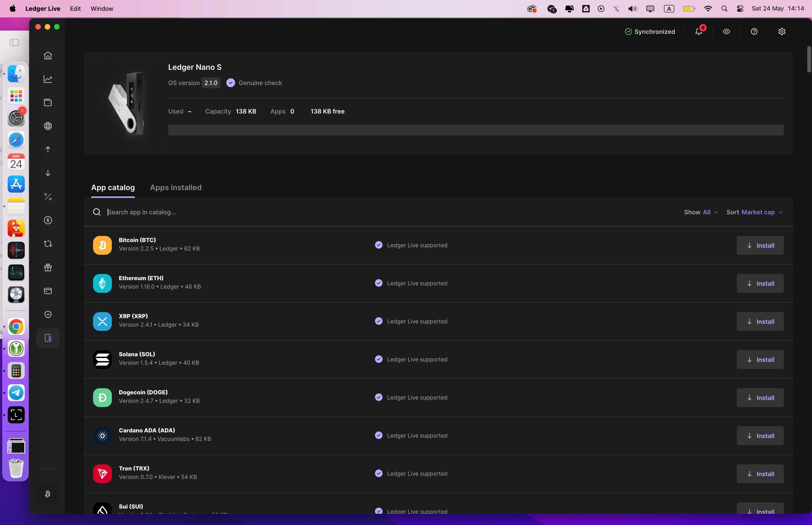Open Telegram from the Dock
The height and width of the screenshot is (525, 812).
click(x=16, y=393)
